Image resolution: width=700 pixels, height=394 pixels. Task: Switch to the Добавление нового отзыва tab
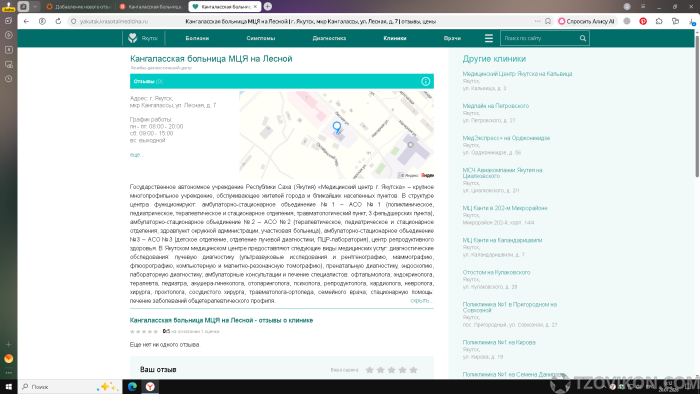(79, 7)
